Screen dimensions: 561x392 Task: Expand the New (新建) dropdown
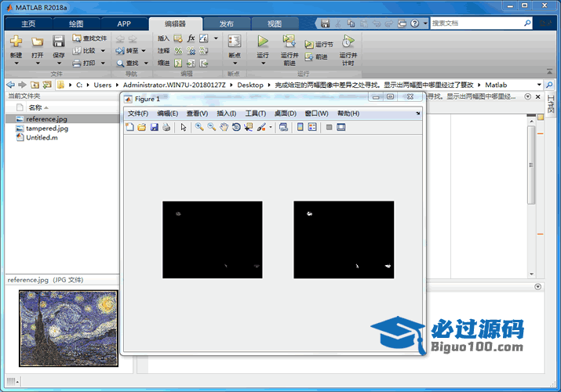[x=16, y=63]
